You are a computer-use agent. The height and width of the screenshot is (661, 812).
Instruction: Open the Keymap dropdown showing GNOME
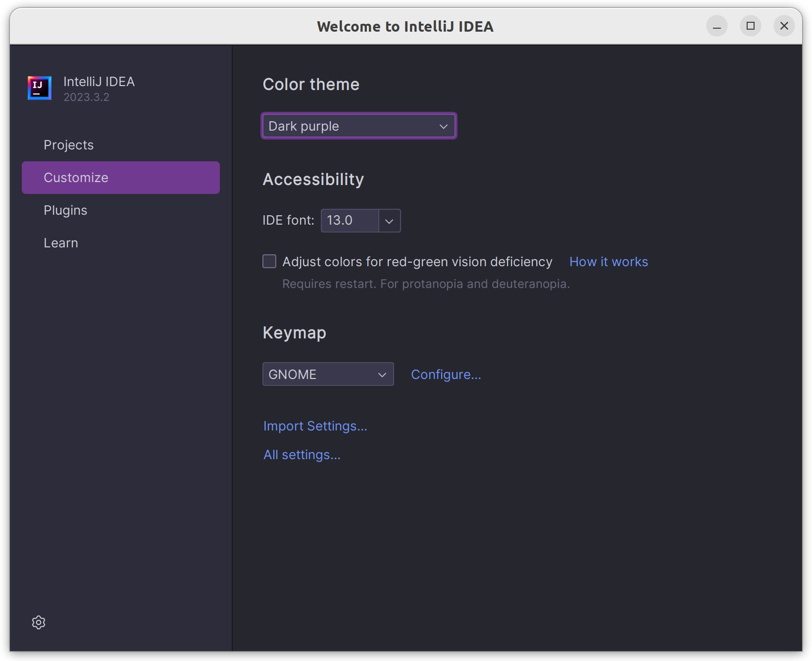(328, 374)
